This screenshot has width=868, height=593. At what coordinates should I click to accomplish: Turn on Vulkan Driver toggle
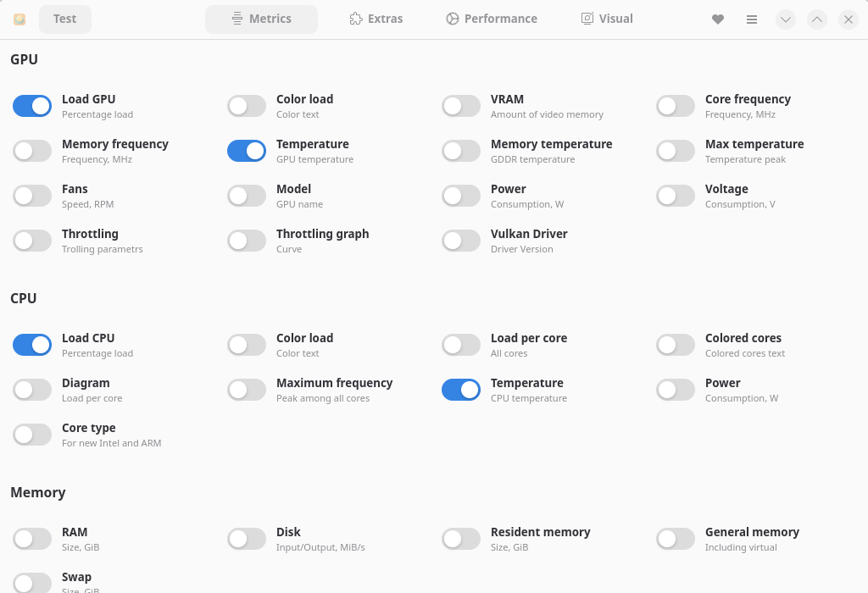tap(461, 241)
